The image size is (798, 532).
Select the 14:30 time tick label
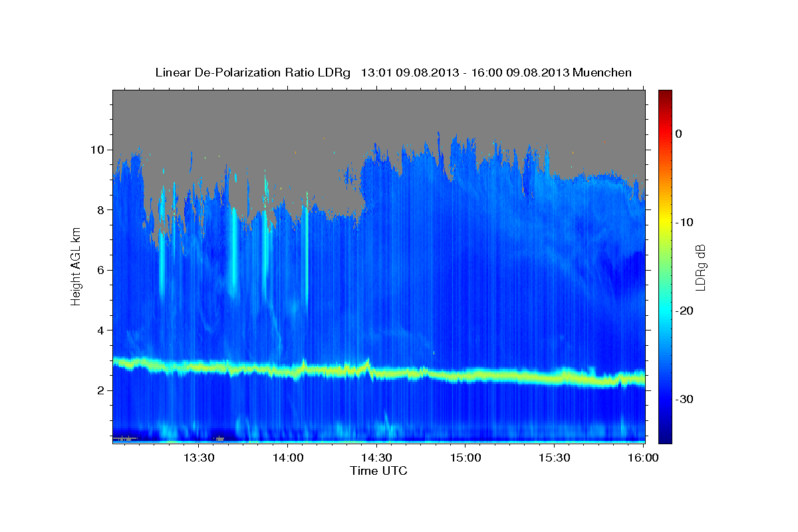pos(376,458)
